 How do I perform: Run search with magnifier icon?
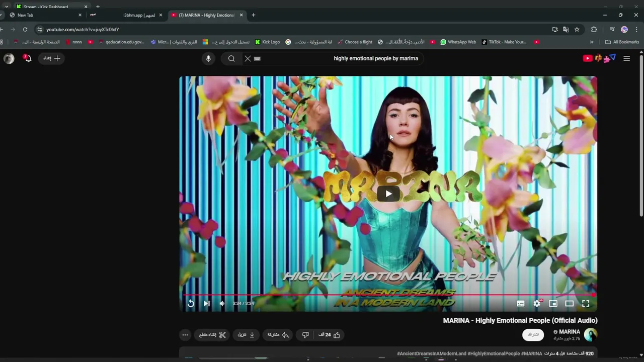231,58
